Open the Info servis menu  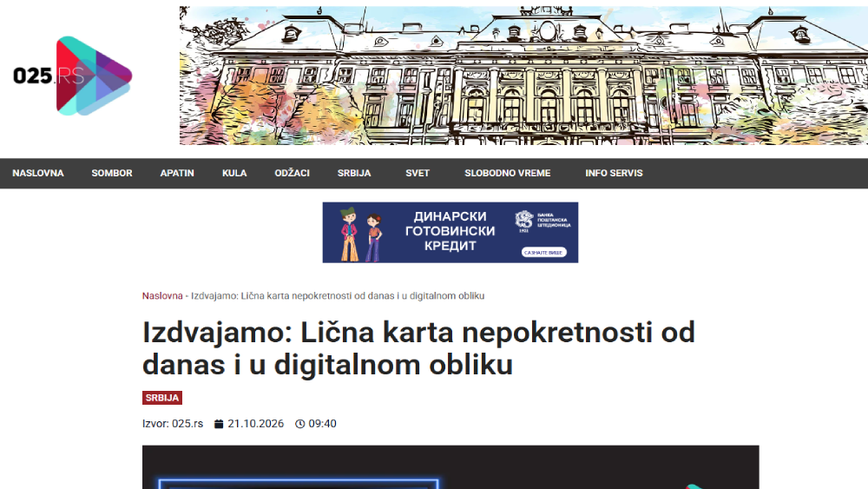(614, 174)
